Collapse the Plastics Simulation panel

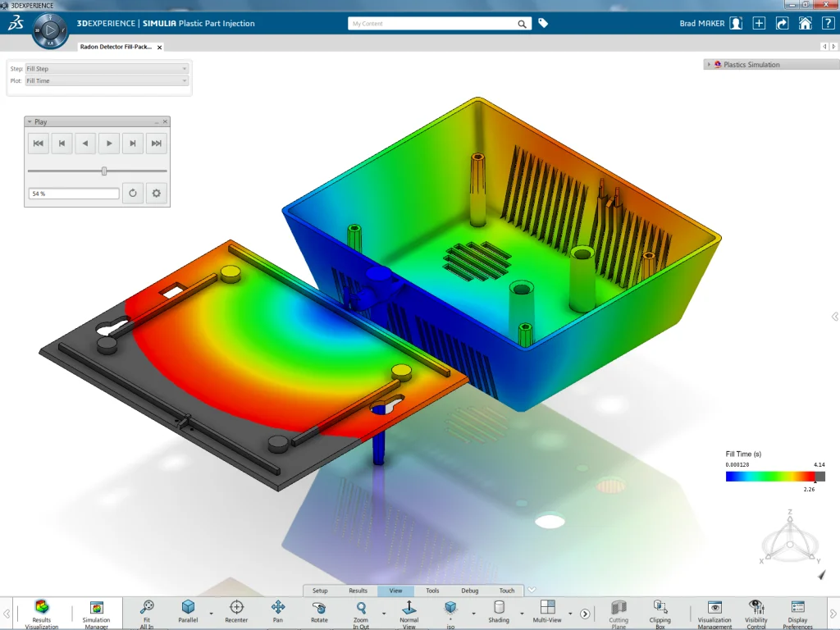click(709, 65)
